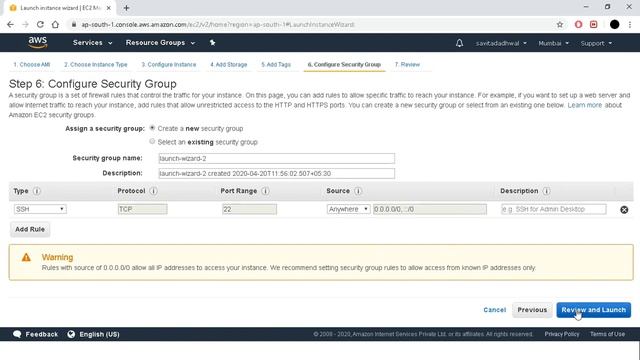Click the source CIDR 0.0.0.0/0 field
The width and height of the screenshot is (640, 360).
[430, 209]
